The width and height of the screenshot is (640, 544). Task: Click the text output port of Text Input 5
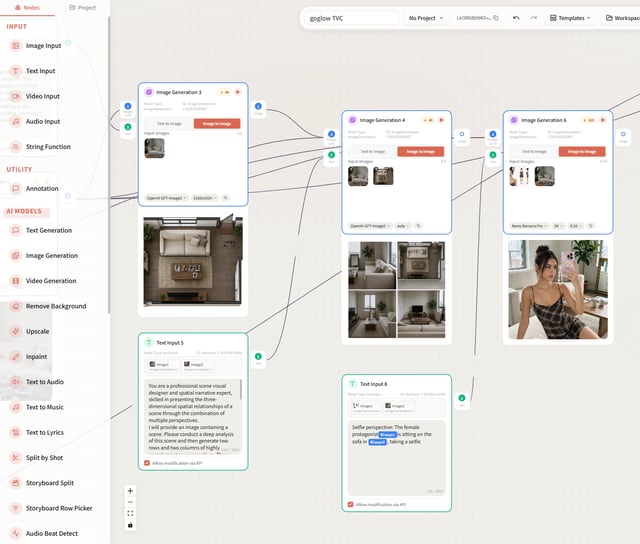coord(258,357)
